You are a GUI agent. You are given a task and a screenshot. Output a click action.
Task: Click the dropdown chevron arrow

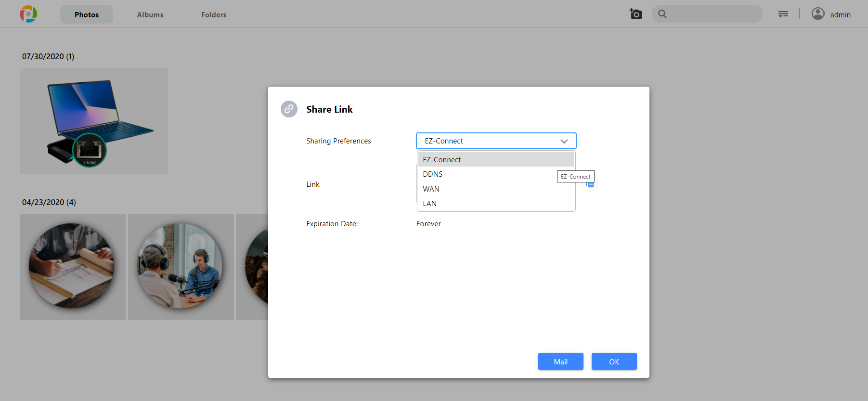564,141
